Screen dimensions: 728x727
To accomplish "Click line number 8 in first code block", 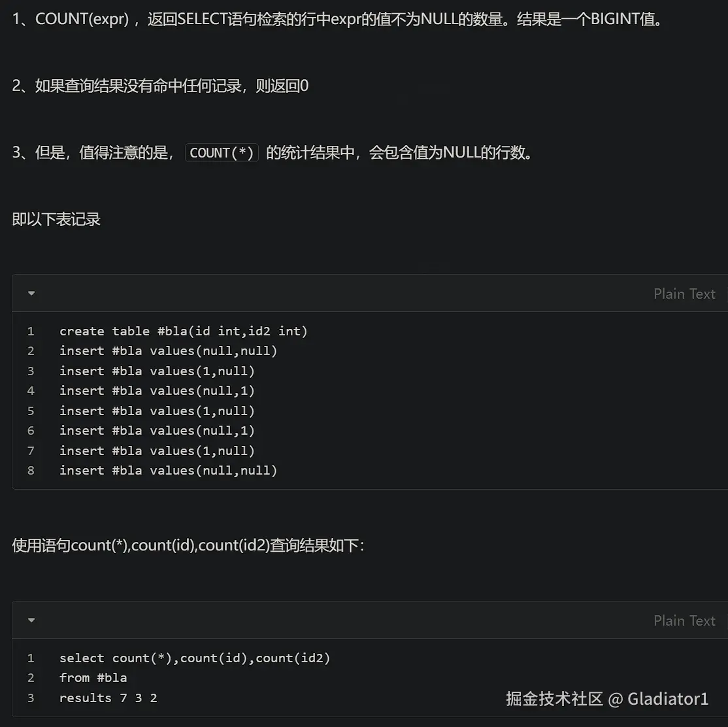I will (31, 471).
